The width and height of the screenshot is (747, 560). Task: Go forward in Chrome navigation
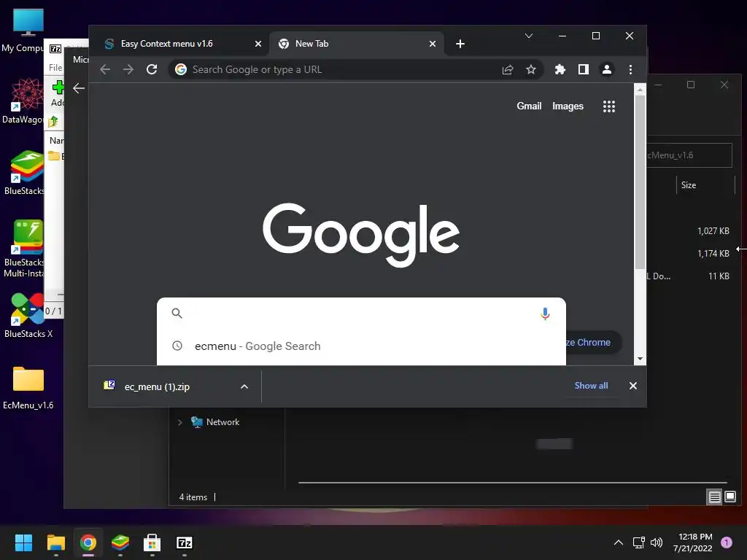128,69
